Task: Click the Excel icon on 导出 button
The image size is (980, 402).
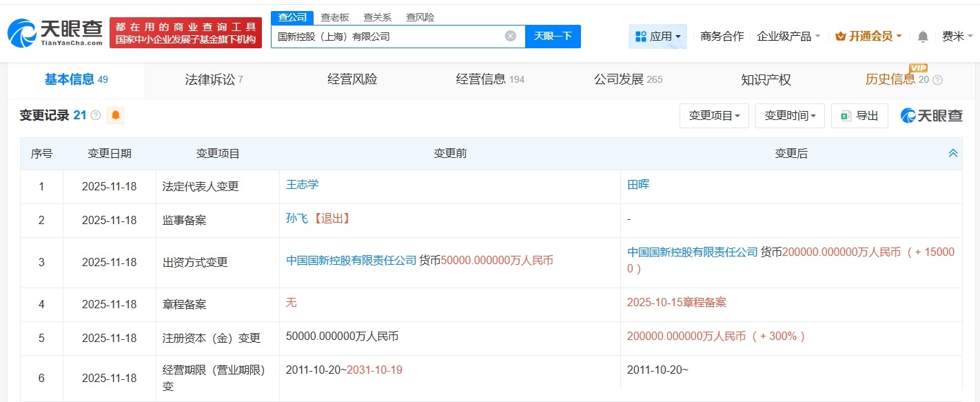Action: pos(844,115)
